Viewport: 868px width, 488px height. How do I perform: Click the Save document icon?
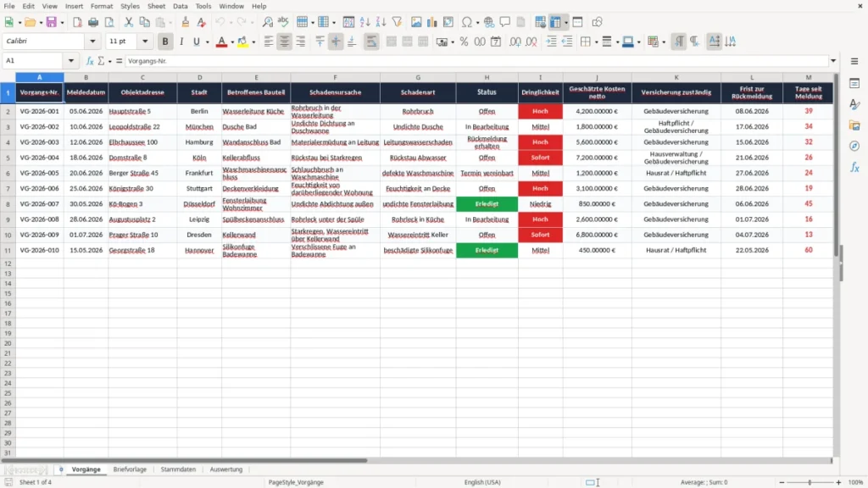[51, 22]
